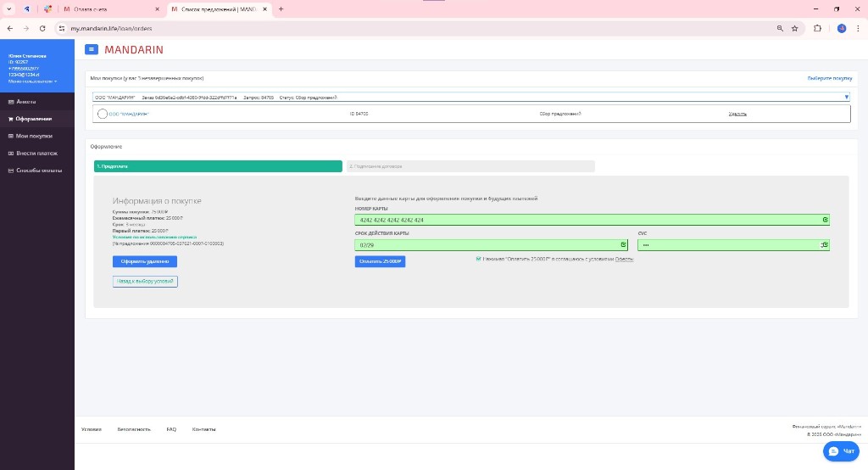Open Chrome three-dot menu
This screenshot has height=470, width=868.
[857, 28]
